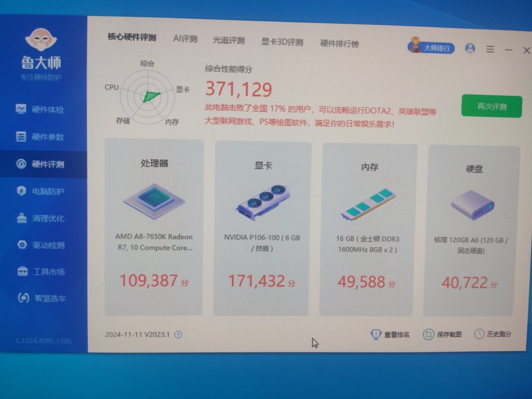The image size is (532, 399).
Task: Click the 内存 card title
Action: pyautogui.click(x=369, y=167)
